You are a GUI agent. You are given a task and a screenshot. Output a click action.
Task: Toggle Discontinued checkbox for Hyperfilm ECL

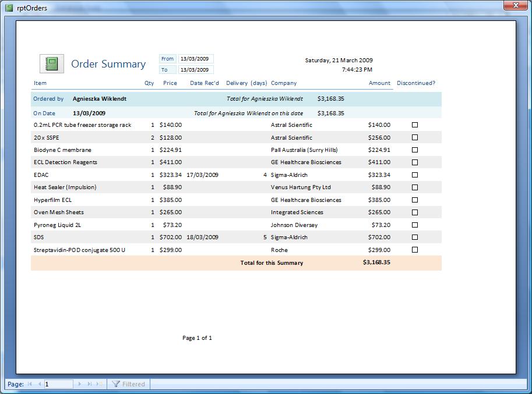pos(415,200)
